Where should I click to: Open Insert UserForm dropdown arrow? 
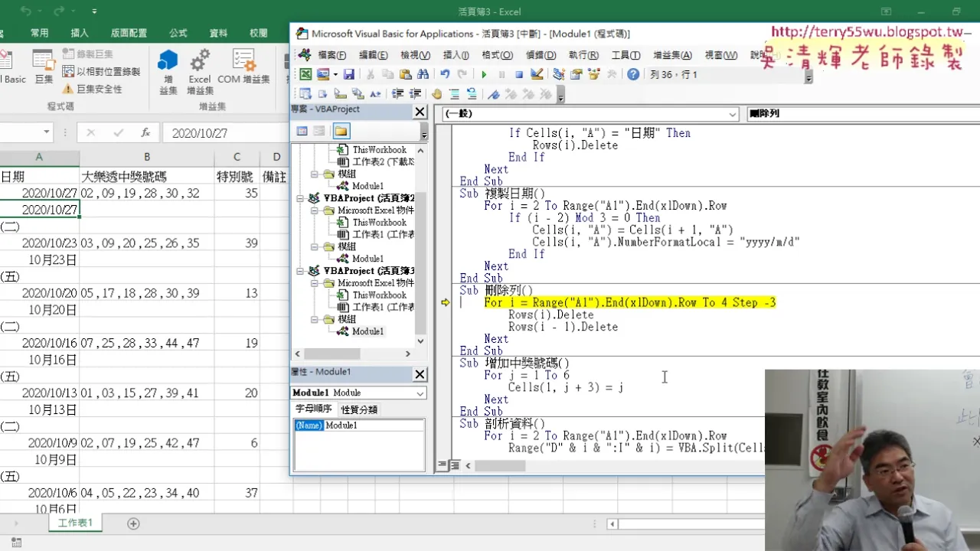point(335,74)
